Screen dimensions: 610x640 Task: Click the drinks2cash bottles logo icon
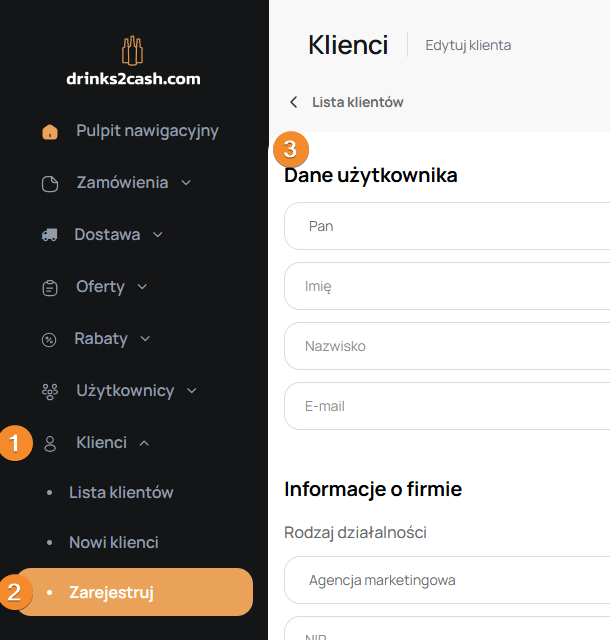[133, 52]
